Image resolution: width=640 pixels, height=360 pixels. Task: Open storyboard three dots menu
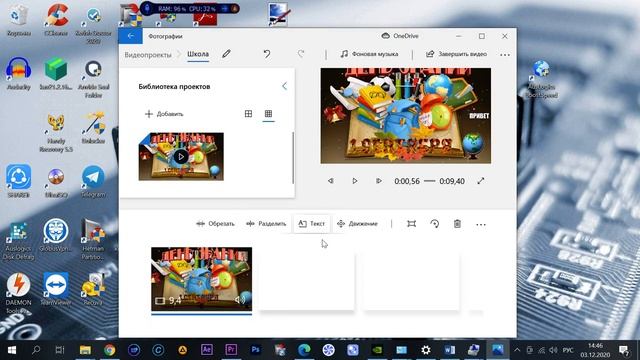coord(481,224)
